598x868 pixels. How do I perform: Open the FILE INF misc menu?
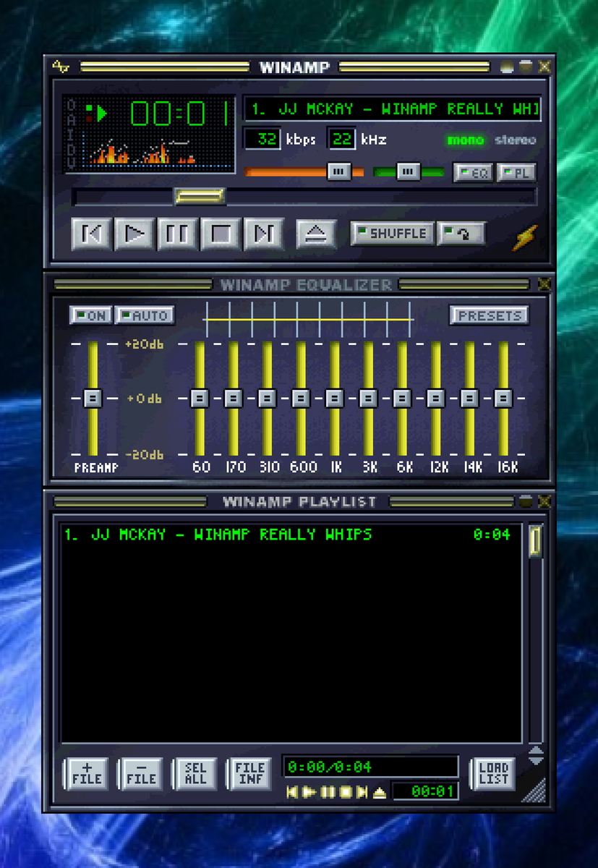[x=249, y=773]
